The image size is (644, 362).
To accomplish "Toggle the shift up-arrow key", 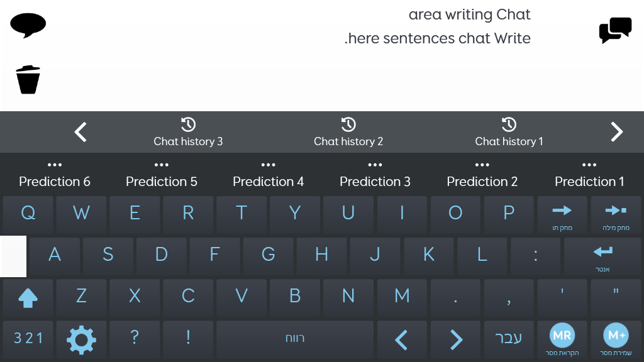I will tap(28, 298).
